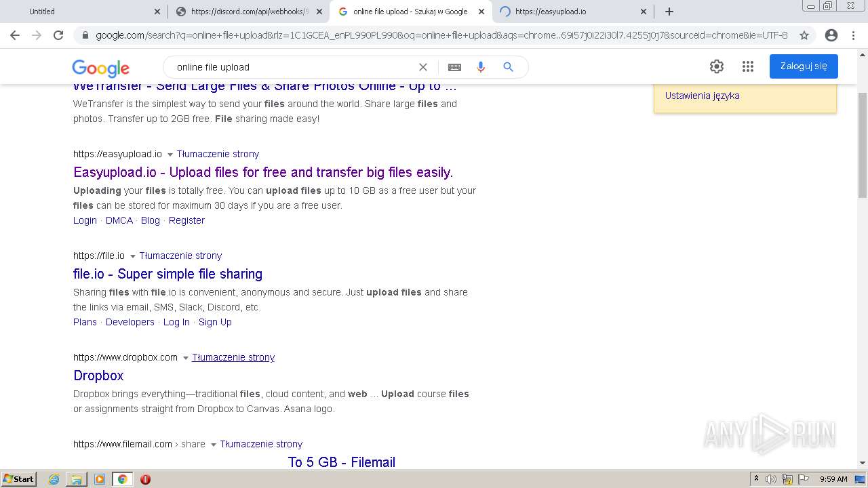Open Chrome's three-dot menu

coord(854,35)
